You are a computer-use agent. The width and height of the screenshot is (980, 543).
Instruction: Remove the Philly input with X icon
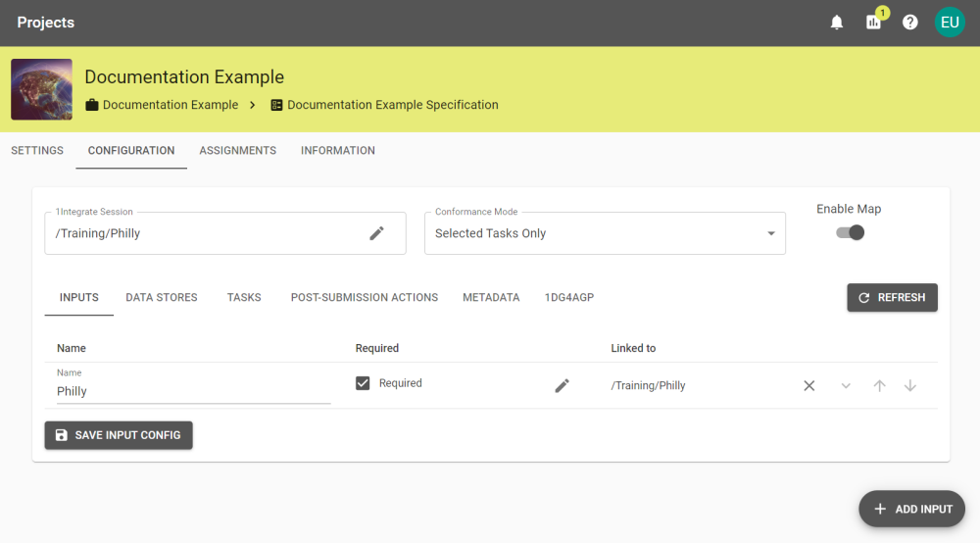pos(808,385)
